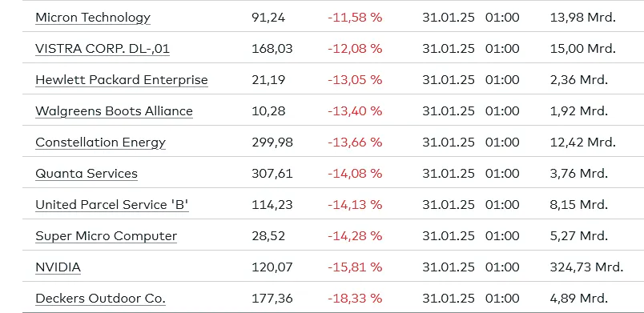Click Quanta Services price 307,61
Viewport: 644px width, 313px height.
272,174
